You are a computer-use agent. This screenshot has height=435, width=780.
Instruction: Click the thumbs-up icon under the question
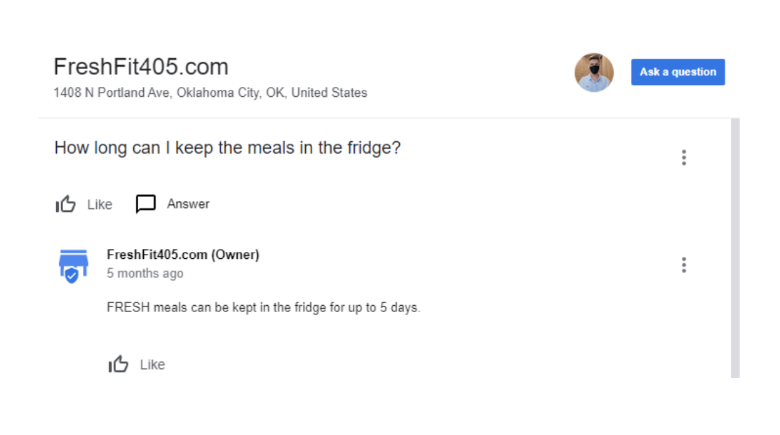66,204
